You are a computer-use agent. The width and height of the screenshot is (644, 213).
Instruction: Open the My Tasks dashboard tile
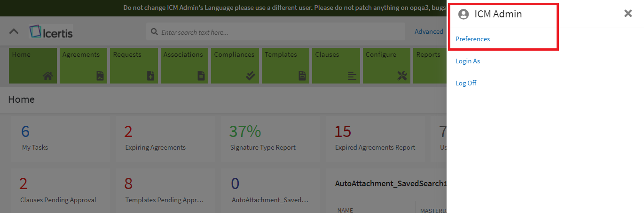[x=60, y=139]
